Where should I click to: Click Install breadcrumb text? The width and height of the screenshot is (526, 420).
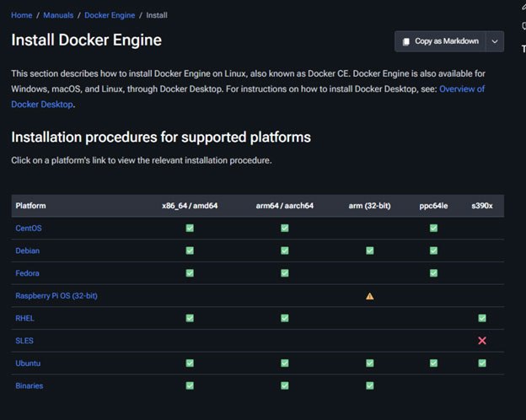coord(157,15)
